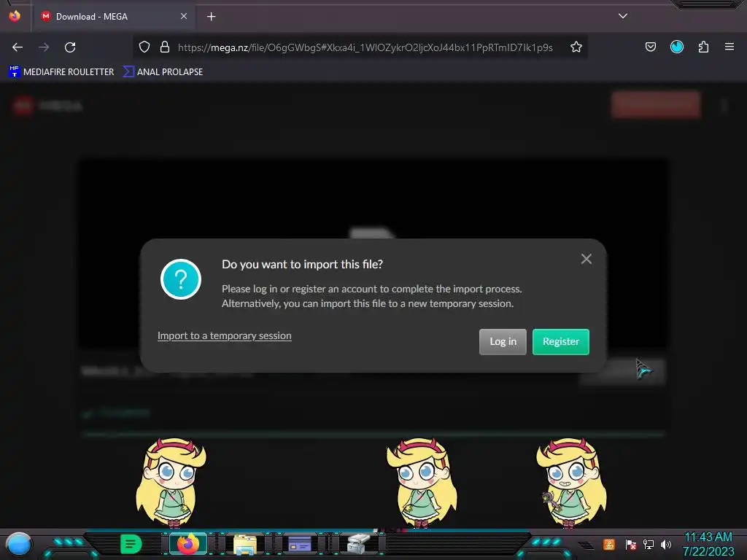Go back with the browser back arrow
747x560 pixels.
[x=18, y=47]
